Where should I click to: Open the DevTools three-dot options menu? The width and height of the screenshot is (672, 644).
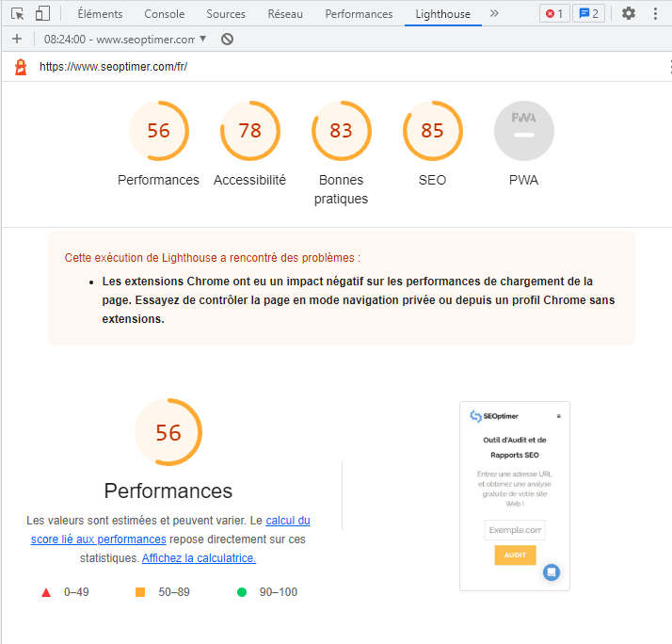click(x=655, y=14)
